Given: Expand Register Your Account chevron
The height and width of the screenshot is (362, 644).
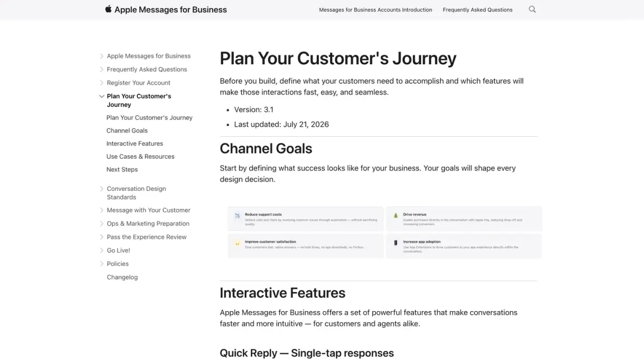Looking at the screenshot, I should (102, 83).
